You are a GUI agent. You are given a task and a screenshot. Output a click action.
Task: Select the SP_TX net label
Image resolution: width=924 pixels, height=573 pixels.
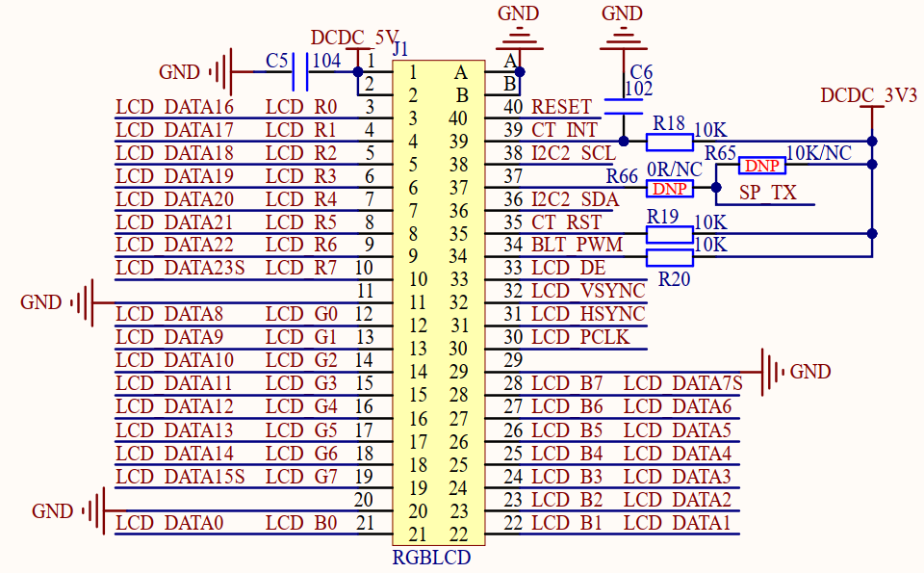768,193
